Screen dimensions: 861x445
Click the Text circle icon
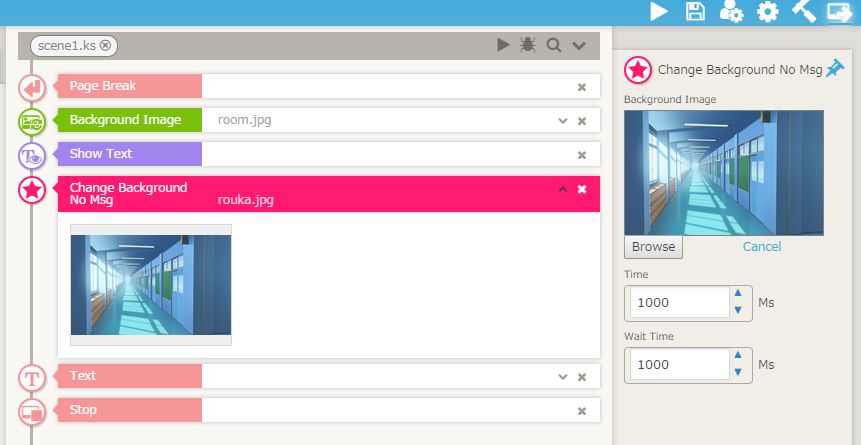32,378
